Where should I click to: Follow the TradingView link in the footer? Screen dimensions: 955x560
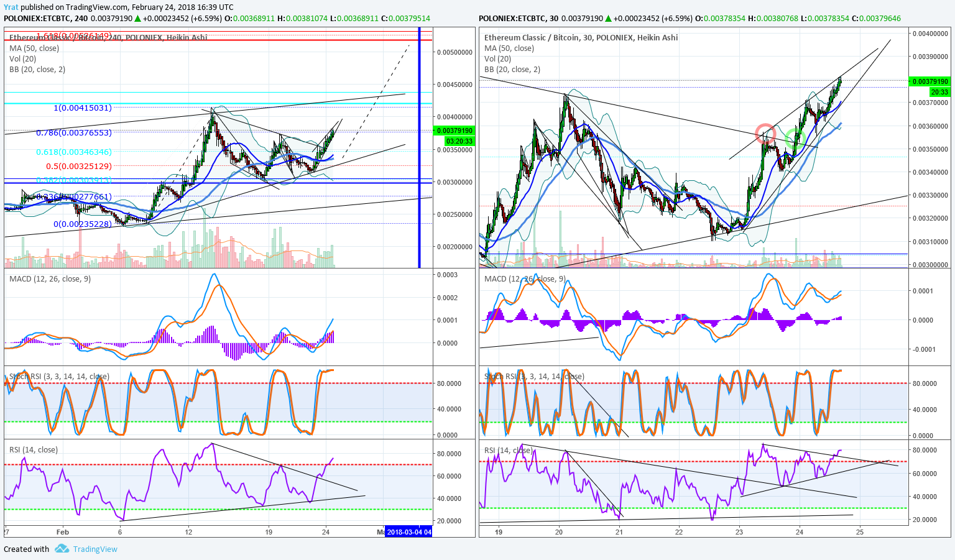[x=95, y=549]
